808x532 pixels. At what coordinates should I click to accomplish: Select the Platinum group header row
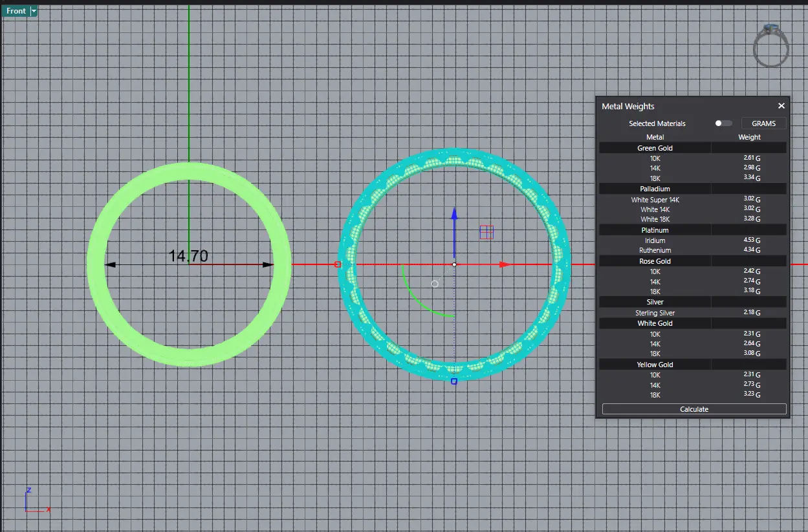click(x=655, y=230)
